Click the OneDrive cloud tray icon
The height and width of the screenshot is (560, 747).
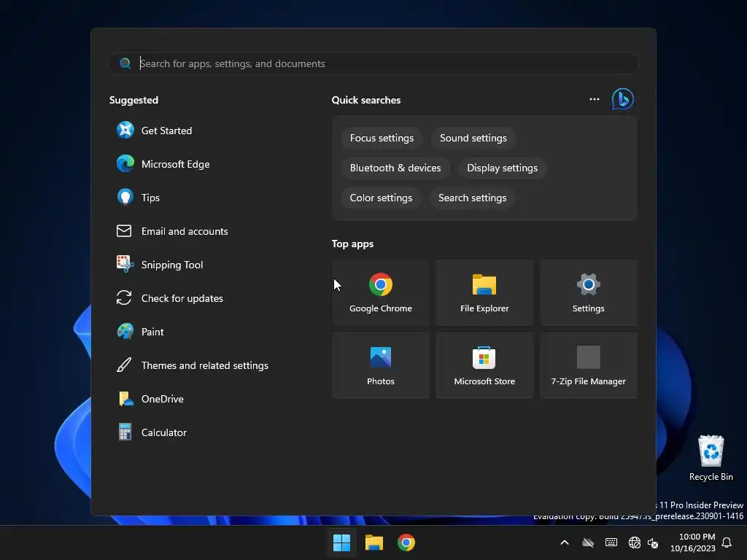(588, 542)
